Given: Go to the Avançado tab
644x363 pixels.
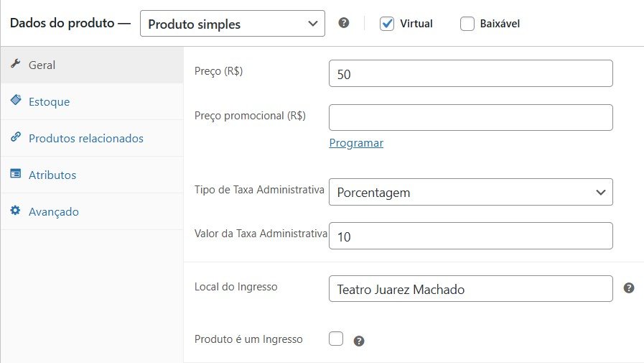Looking at the screenshot, I should pyautogui.click(x=53, y=212).
